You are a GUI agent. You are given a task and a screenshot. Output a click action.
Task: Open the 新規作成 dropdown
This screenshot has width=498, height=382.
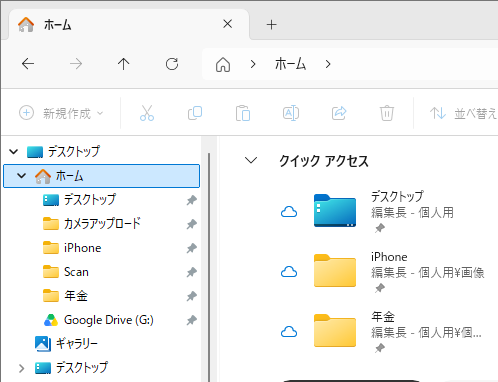pyautogui.click(x=61, y=113)
